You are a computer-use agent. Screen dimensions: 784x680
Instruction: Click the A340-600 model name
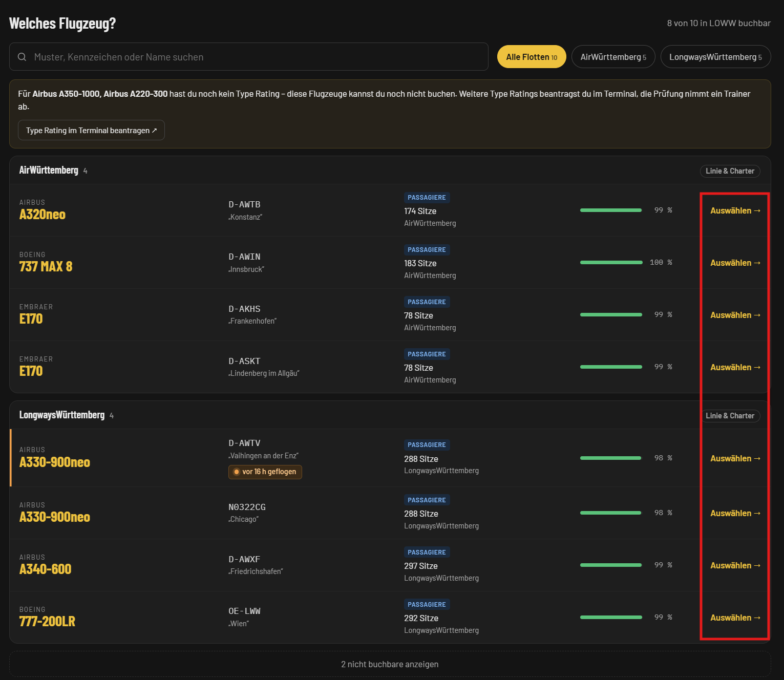click(45, 569)
